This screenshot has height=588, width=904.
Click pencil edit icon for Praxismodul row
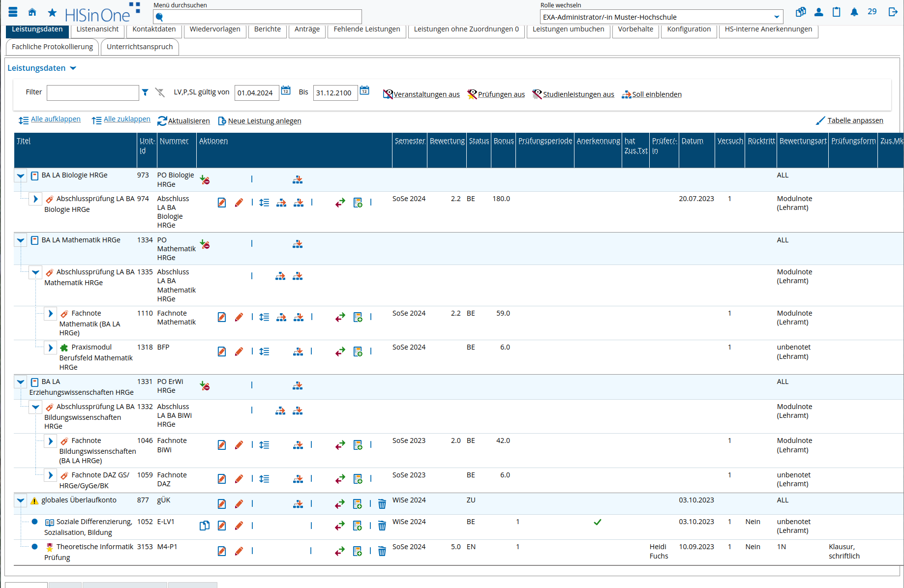tap(239, 352)
